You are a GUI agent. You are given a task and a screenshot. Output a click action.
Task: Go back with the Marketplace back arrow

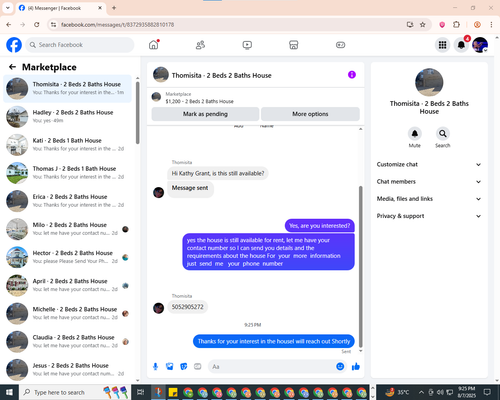12,67
